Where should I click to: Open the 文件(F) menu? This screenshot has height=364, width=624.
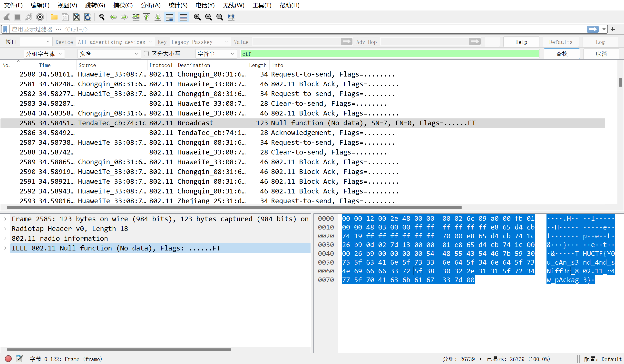click(12, 5)
